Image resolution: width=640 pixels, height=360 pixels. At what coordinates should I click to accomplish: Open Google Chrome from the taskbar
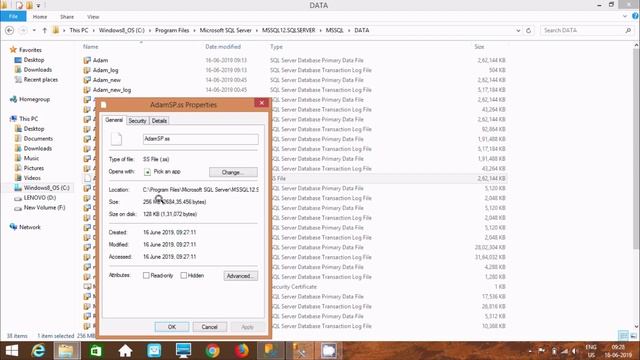point(212,351)
